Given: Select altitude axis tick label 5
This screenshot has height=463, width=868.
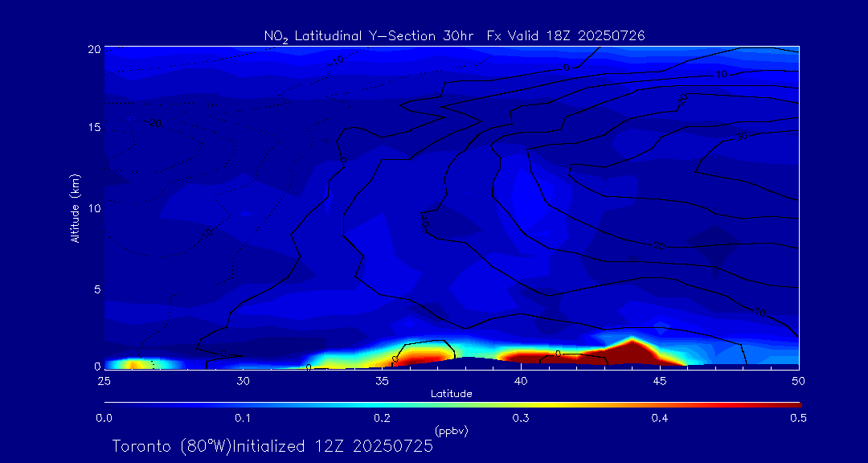Looking at the screenshot, I should click(x=96, y=289).
